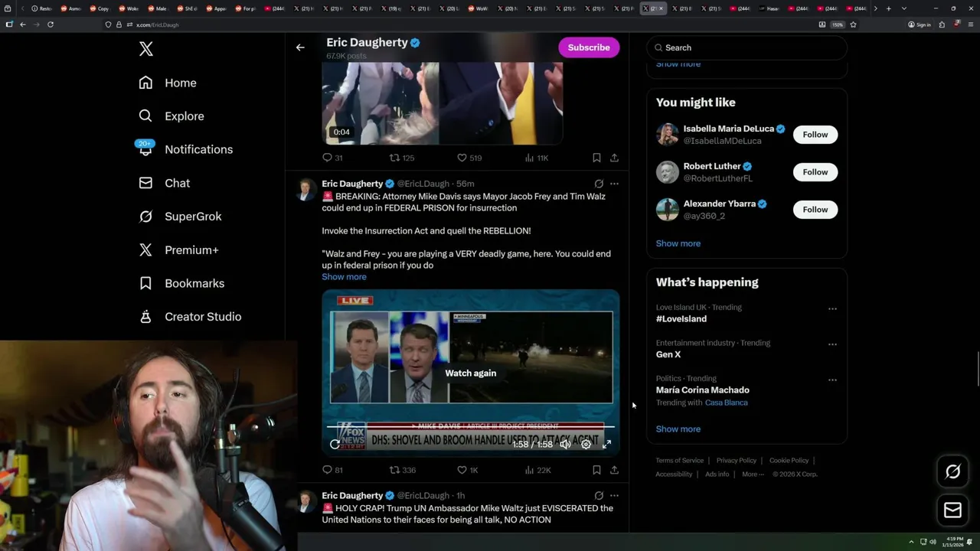Like the BREAKING post with 1K likes
Screen dimensions: 980x551
[x=468, y=470]
